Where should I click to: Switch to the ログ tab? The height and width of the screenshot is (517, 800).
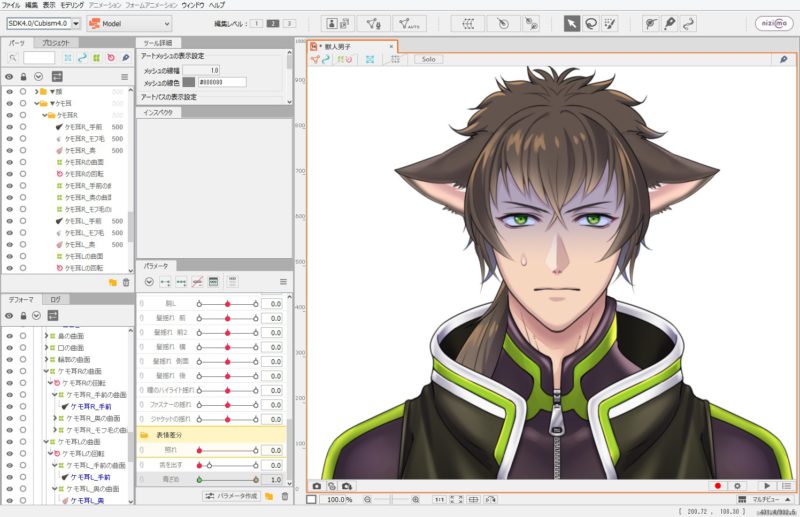55,300
